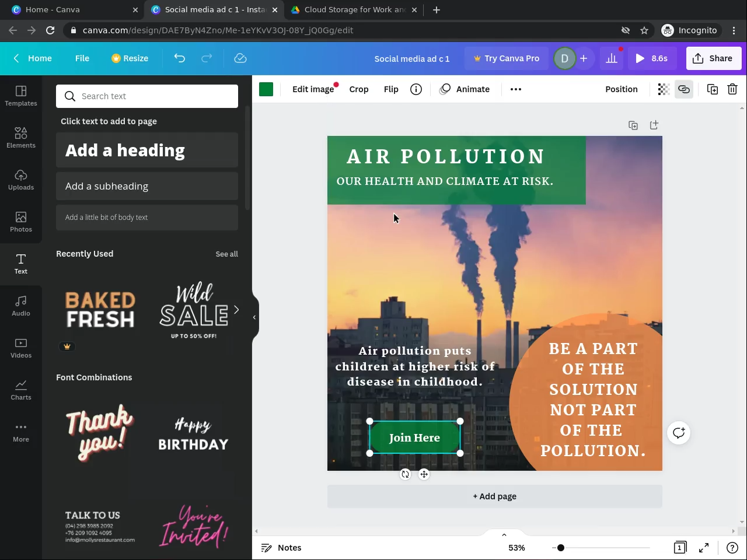Open the Photos sidebar panel
The height and width of the screenshot is (560, 747).
(21, 222)
